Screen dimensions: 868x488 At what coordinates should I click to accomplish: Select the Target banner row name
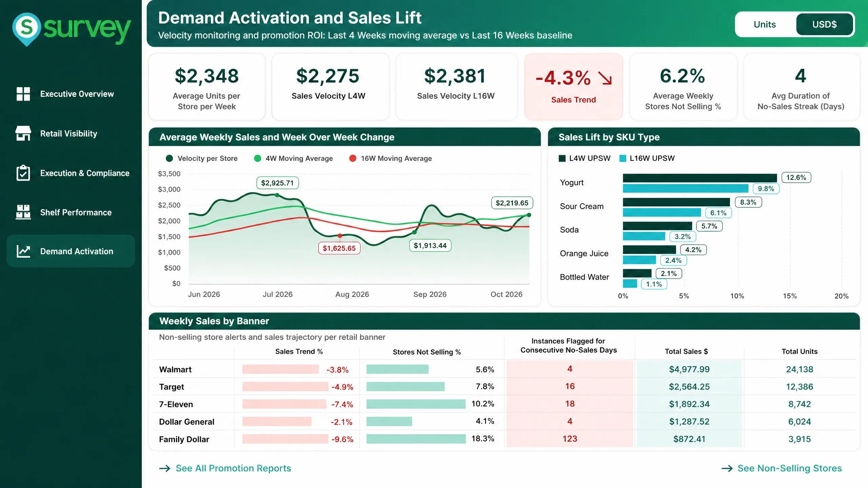[x=172, y=387]
